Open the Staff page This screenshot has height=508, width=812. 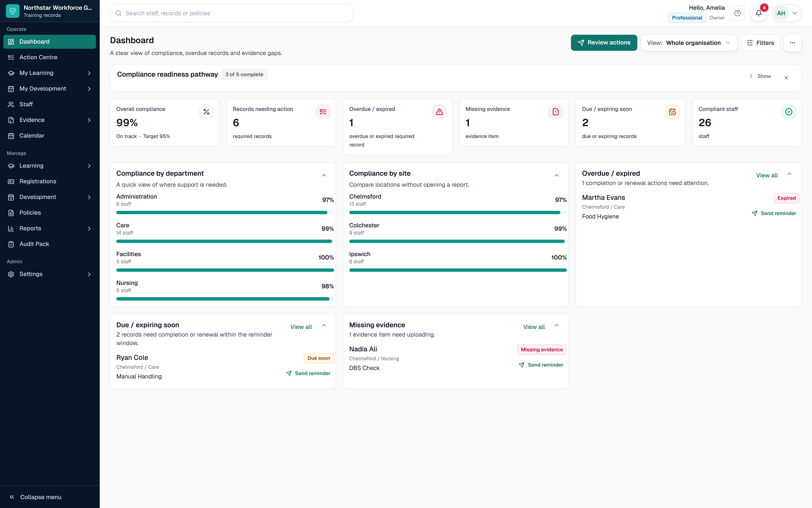50,104
